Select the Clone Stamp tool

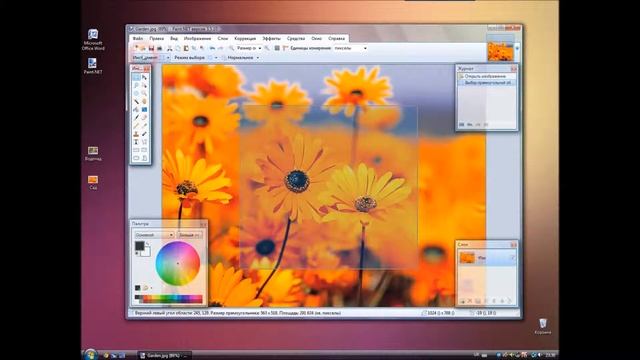tap(136, 134)
